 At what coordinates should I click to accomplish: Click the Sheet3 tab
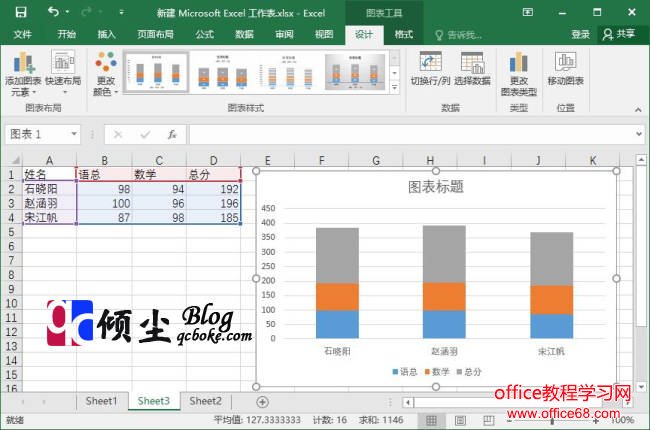coord(154,401)
